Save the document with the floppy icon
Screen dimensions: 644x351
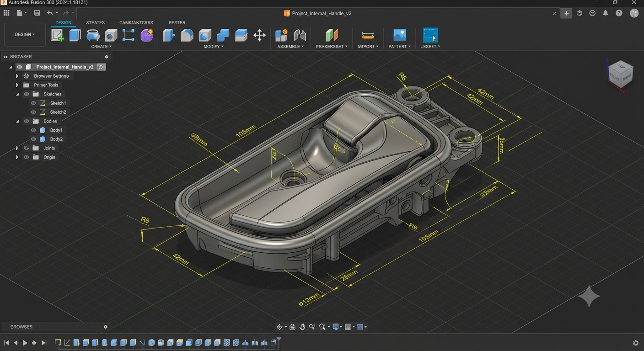tap(37, 13)
